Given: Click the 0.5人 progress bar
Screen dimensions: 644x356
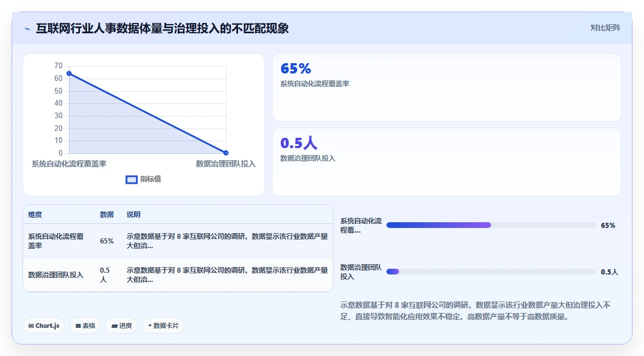Looking at the screenshot, I should (491, 272).
